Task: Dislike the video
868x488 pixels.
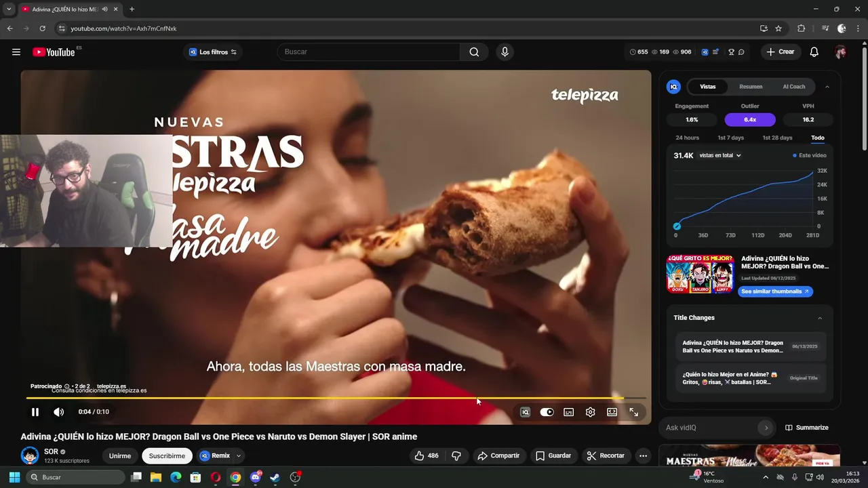Action: click(x=456, y=456)
